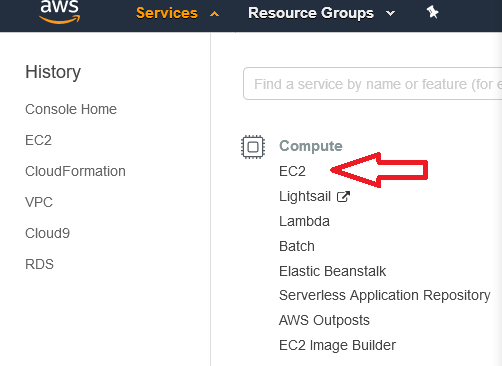Collapse the Services menu arrow
Image resolution: width=502 pixels, height=366 pixels.
[x=215, y=14]
